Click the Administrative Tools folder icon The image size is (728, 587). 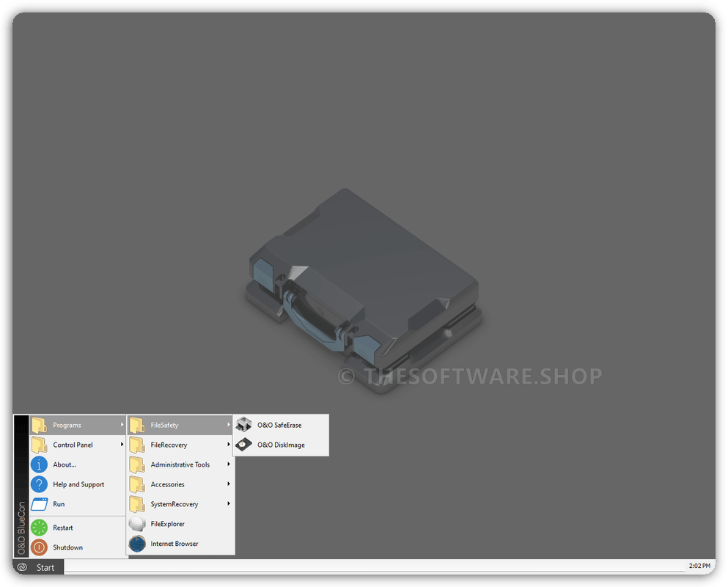(137, 464)
